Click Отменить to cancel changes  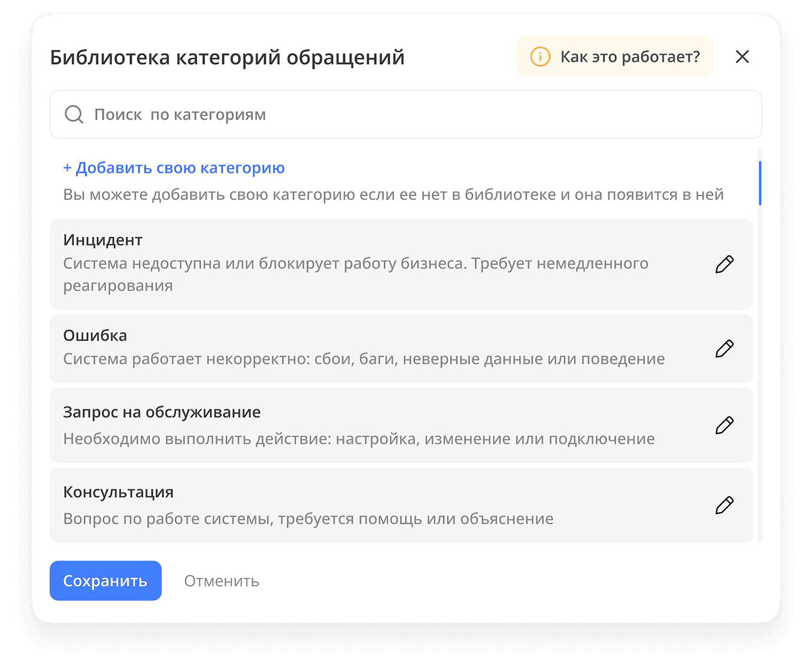pyautogui.click(x=222, y=581)
